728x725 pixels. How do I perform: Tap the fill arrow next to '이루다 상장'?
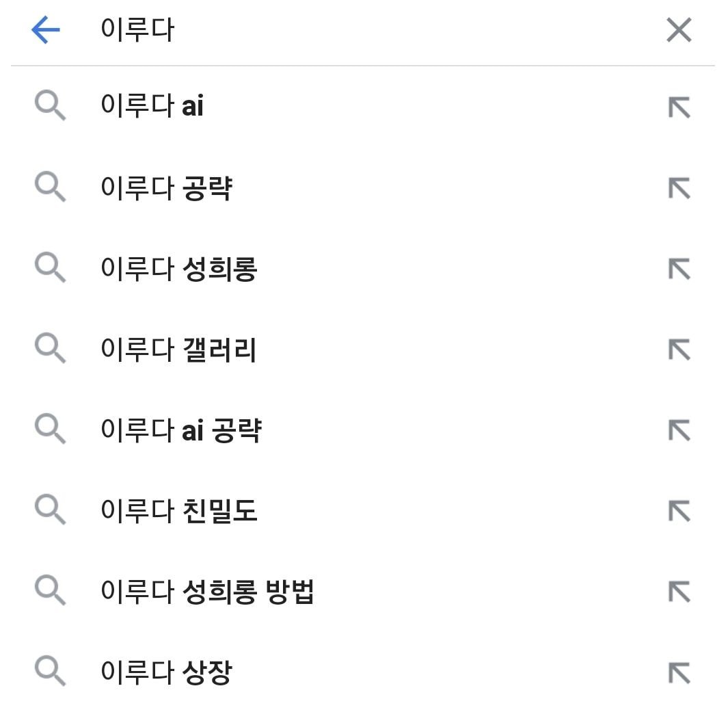tap(679, 673)
